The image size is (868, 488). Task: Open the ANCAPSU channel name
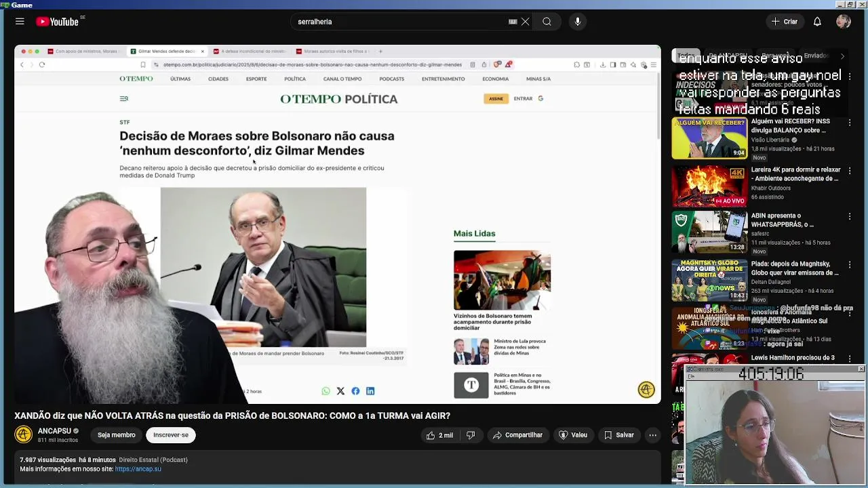[54, 431]
